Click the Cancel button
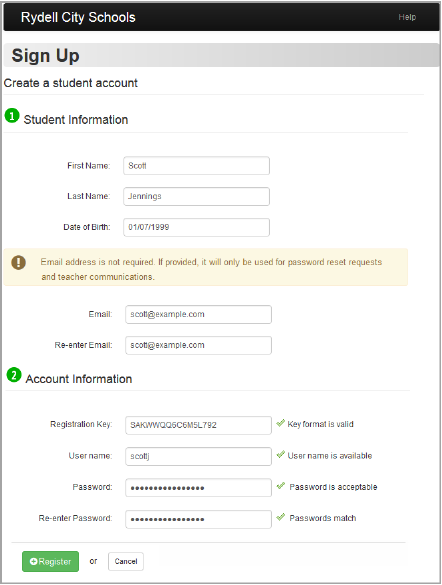The image size is (442, 585). 126,561
